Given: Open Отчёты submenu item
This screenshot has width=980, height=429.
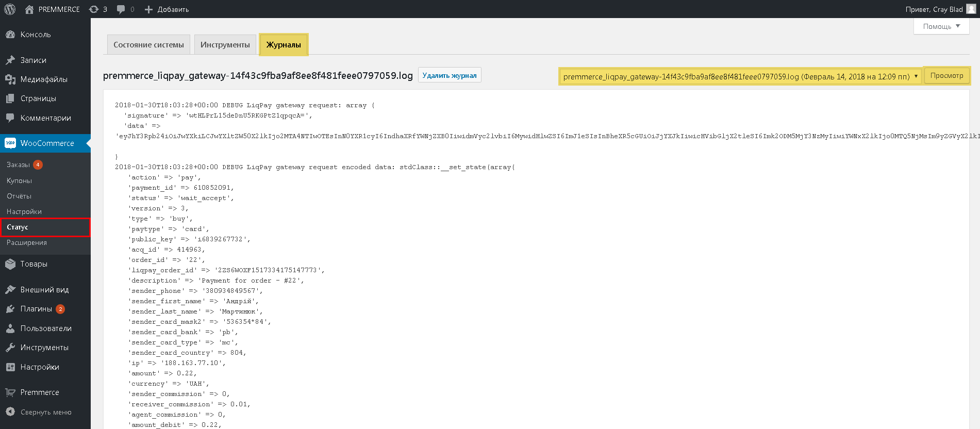Looking at the screenshot, I should click(19, 196).
